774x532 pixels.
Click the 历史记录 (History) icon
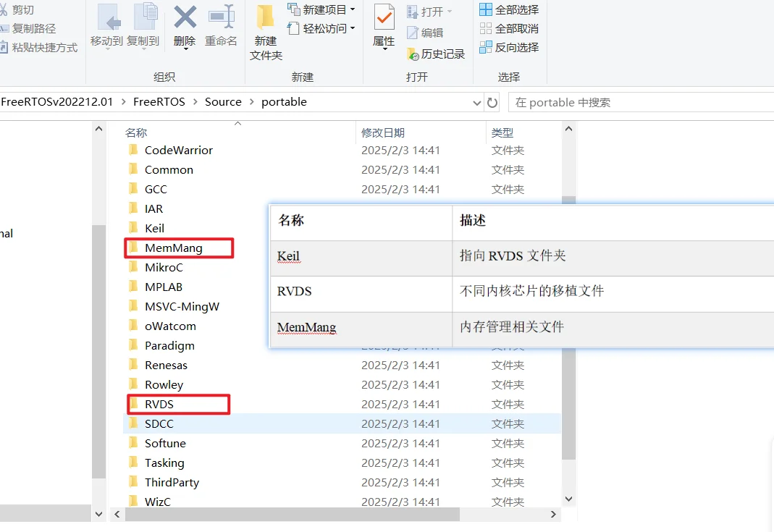tap(434, 54)
